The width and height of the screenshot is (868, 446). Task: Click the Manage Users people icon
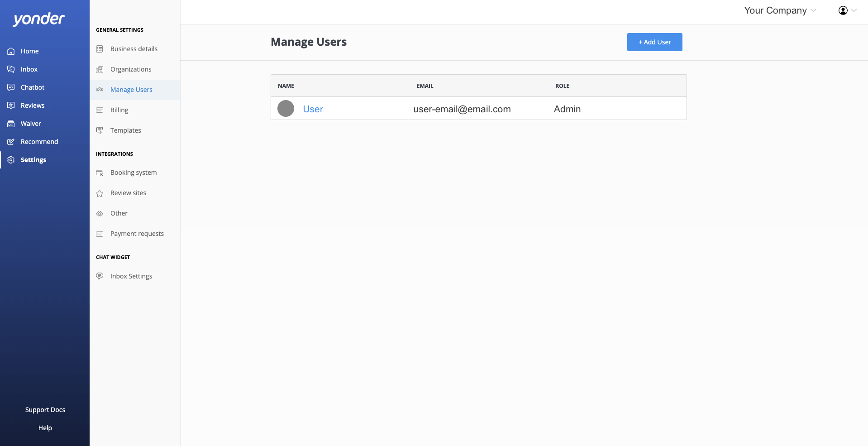click(100, 90)
